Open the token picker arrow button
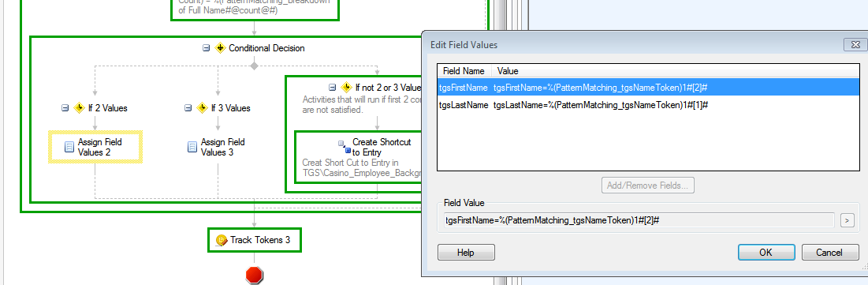Viewport: 868px width, 285px height. click(848, 221)
